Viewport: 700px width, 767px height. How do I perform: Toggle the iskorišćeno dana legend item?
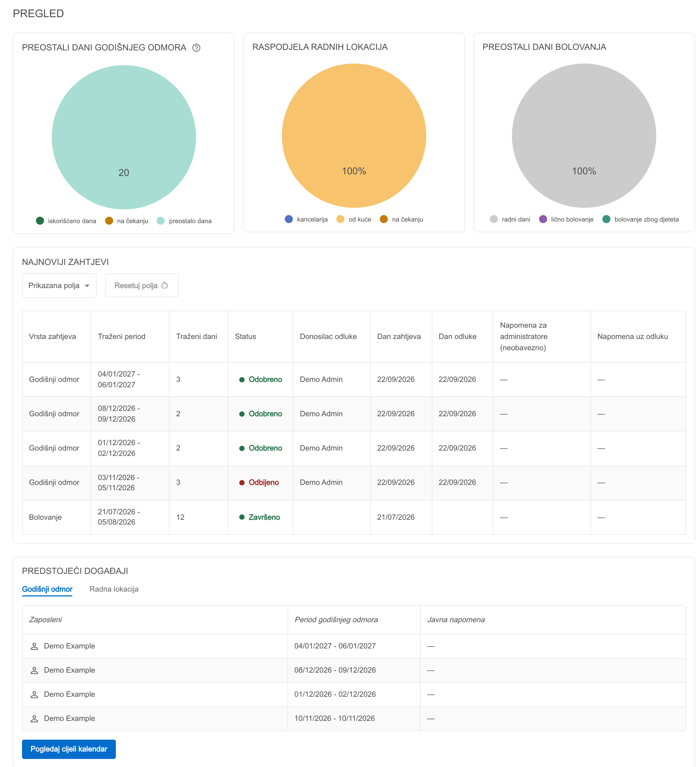tap(66, 221)
